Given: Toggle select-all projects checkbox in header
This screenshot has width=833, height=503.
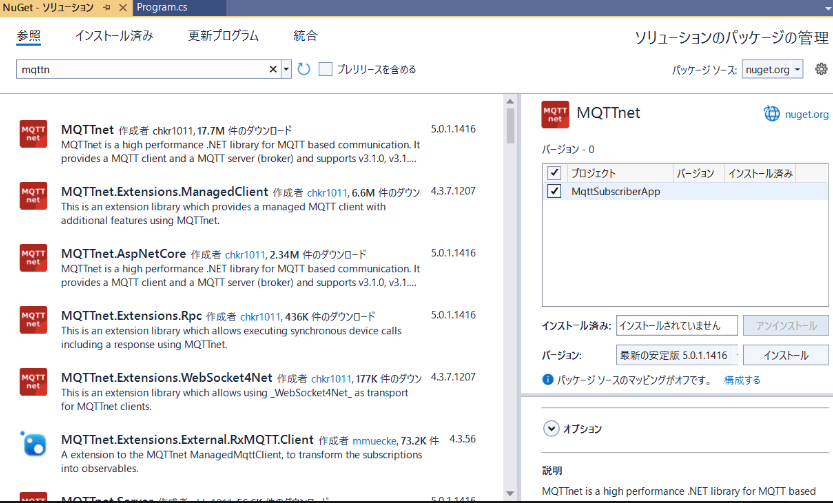Looking at the screenshot, I should coord(554,173).
